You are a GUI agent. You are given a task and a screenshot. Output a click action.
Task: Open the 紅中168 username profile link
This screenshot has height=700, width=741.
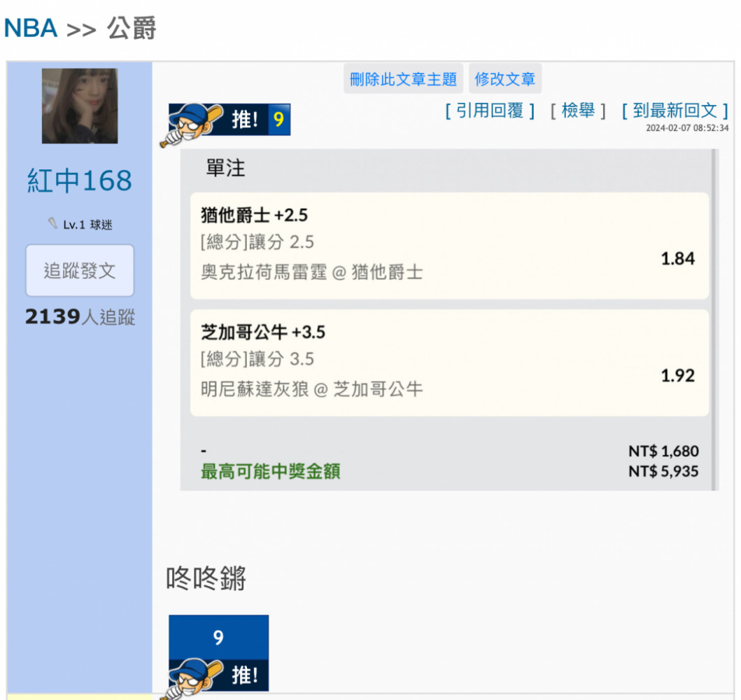pyautogui.click(x=79, y=181)
